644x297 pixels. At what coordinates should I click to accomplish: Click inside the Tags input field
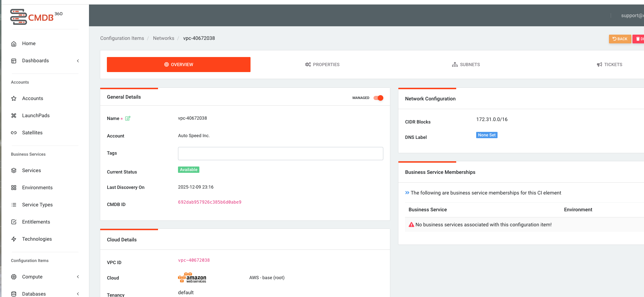(x=281, y=154)
